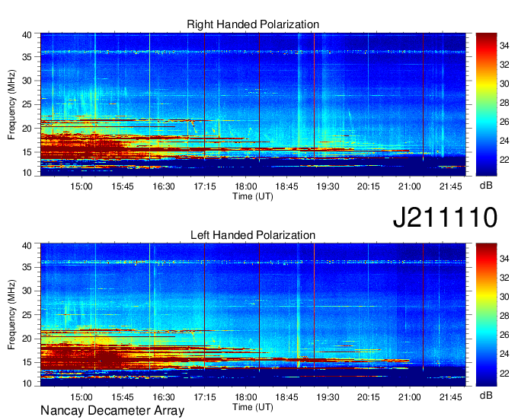Click the 26 dB tick on Right Handed colorbar
Viewport: 518px width, 420px height.
tap(504, 122)
